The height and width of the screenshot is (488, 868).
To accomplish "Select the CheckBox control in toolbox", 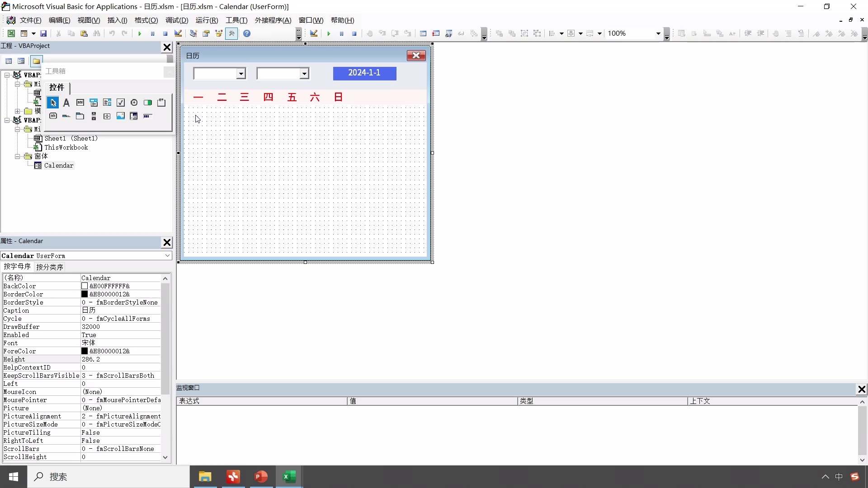I will 121,103.
